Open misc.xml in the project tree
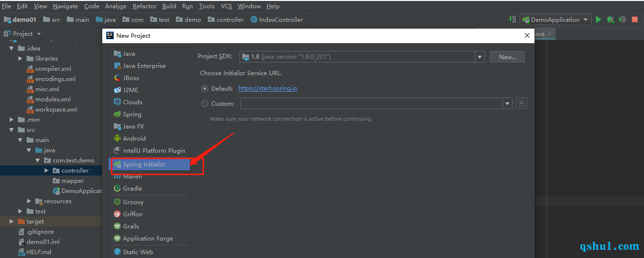 point(47,89)
